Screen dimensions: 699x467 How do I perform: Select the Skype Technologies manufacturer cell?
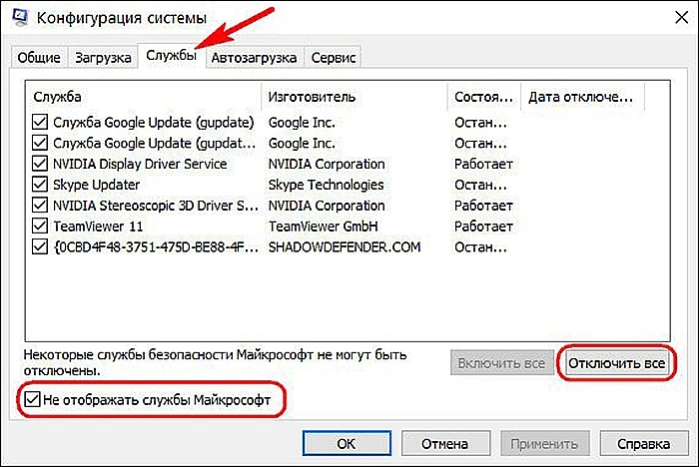tap(326, 184)
